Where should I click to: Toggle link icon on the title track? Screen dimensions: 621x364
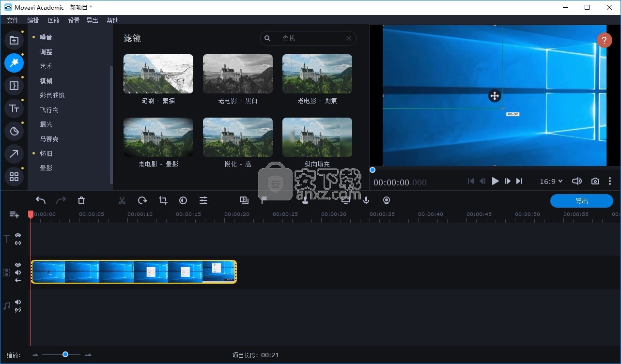click(18, 243)
